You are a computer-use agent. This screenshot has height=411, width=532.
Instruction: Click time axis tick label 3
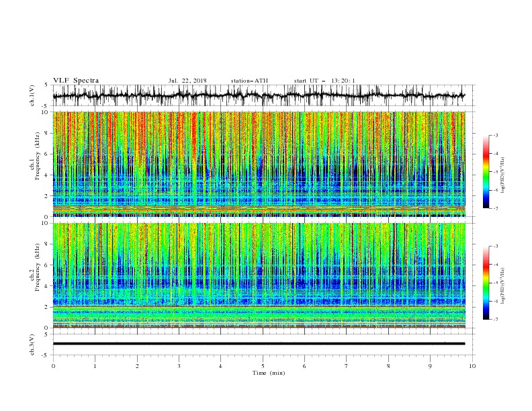(179, 366)
